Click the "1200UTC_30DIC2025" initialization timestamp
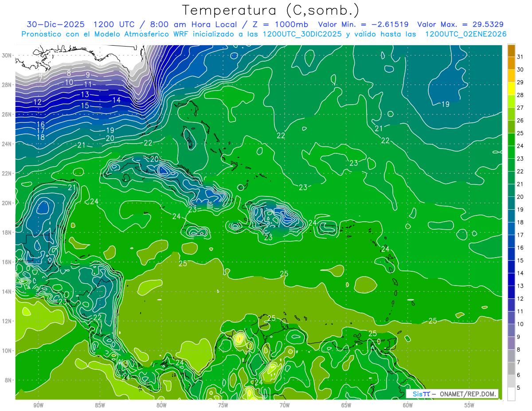532x411 pixels. [x=302, y=34]
